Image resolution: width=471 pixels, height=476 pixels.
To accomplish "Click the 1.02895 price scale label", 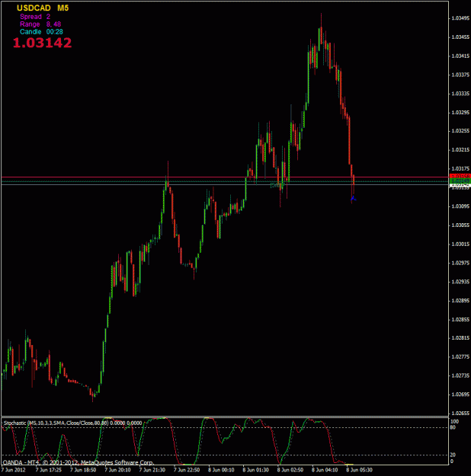I will tap(460, 301).
